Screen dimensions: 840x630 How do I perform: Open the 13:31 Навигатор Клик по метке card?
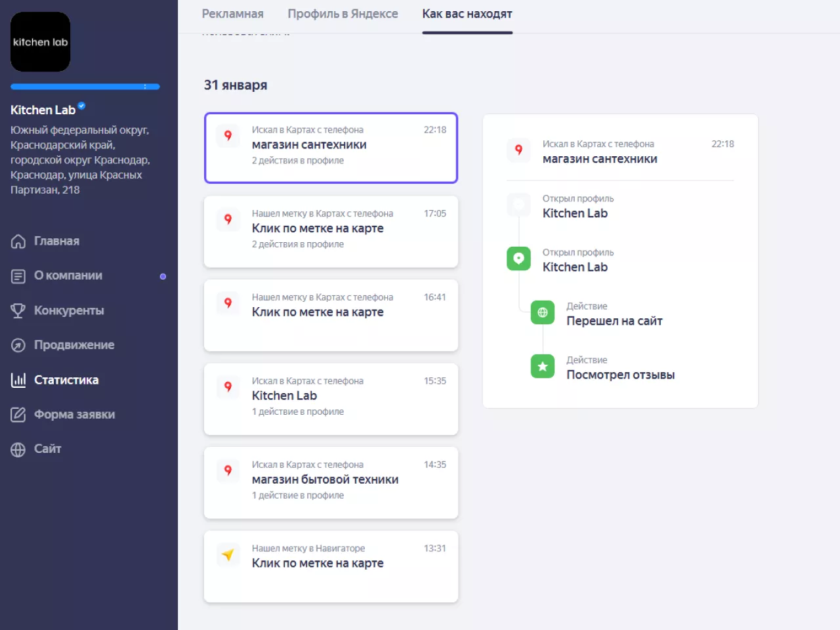pyautogui.click(x=331, y=566)
